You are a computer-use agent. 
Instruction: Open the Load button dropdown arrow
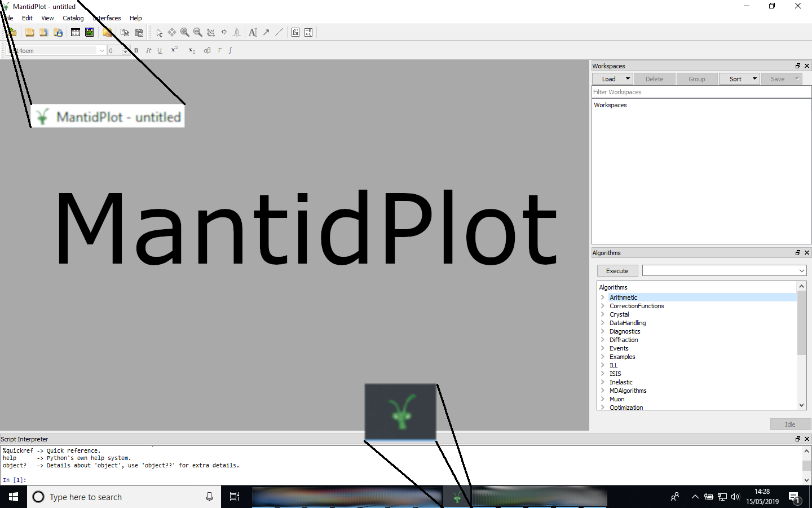click(x=628, y=79)
